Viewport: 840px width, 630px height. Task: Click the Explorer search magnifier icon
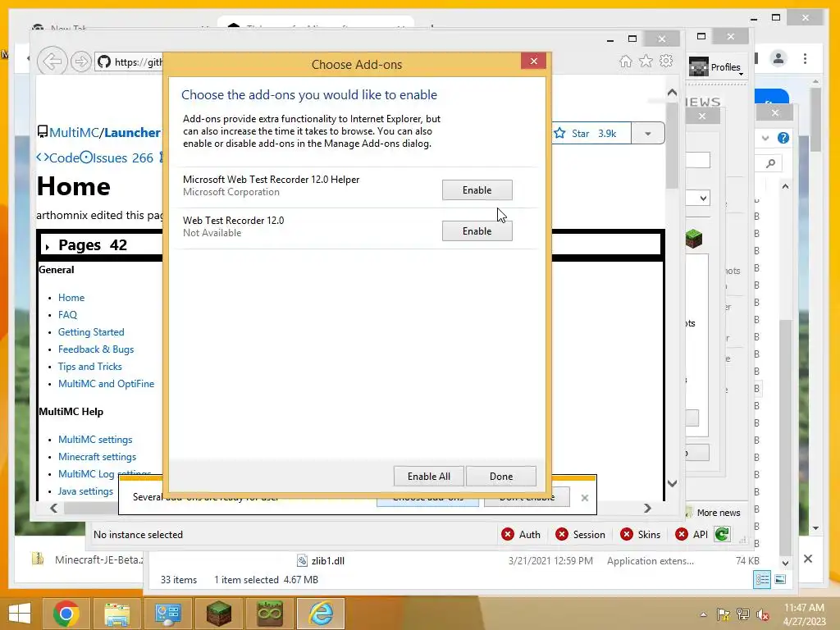click(771, 163)
